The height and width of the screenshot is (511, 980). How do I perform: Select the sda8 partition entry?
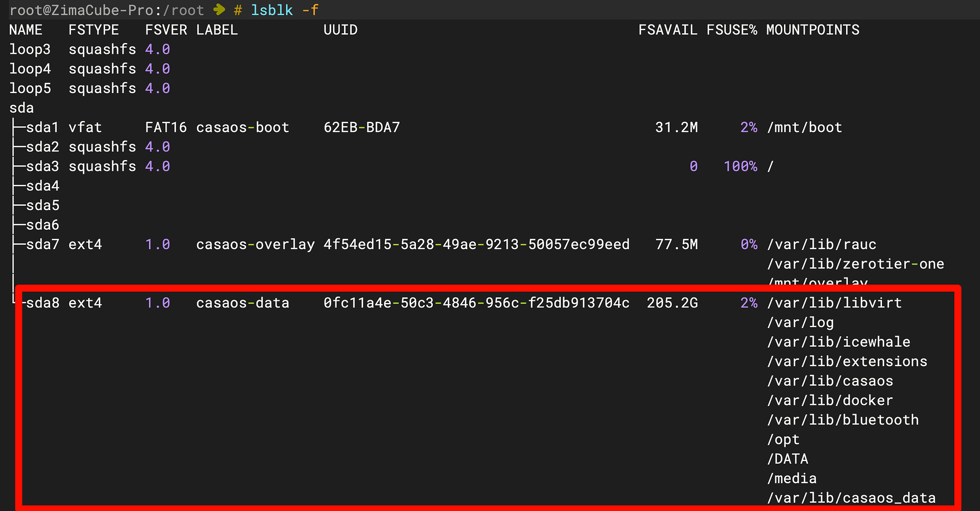(42, 303)
